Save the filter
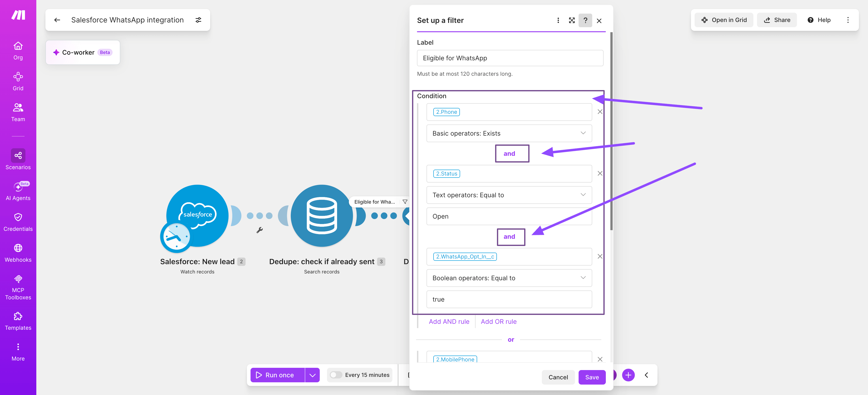Image resolution: width=868 pixels, height=395 pixels. click(592, 377)
